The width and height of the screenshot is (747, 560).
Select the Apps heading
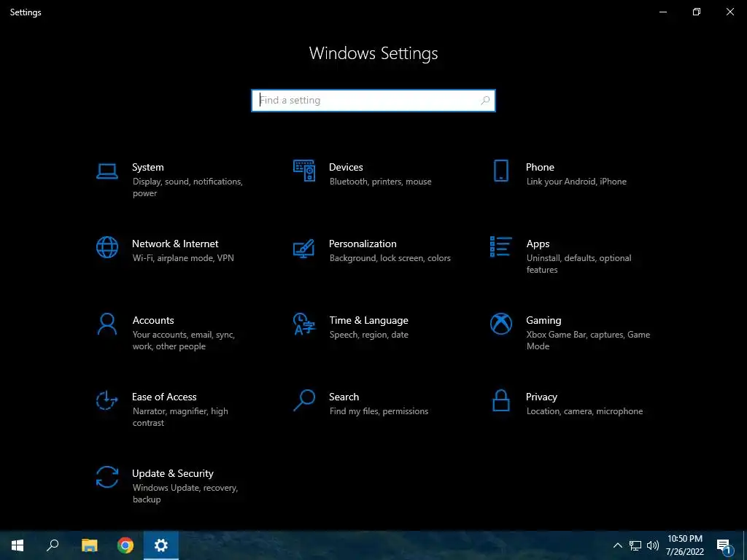coord(538,244)
